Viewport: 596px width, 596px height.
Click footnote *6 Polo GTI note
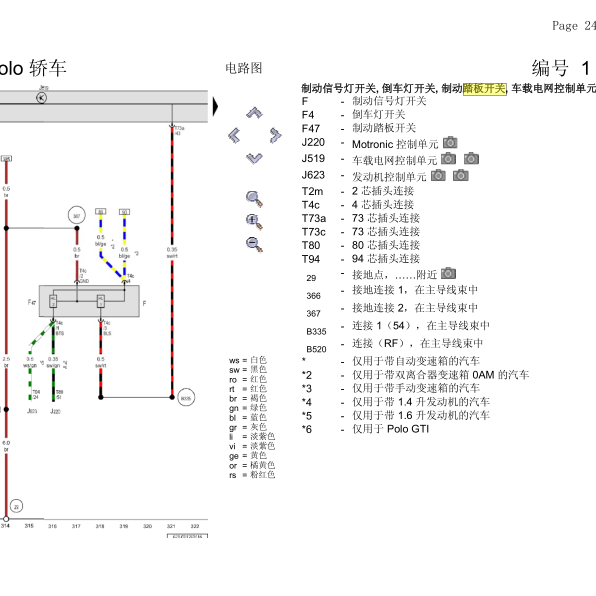(x=390, y=429)
